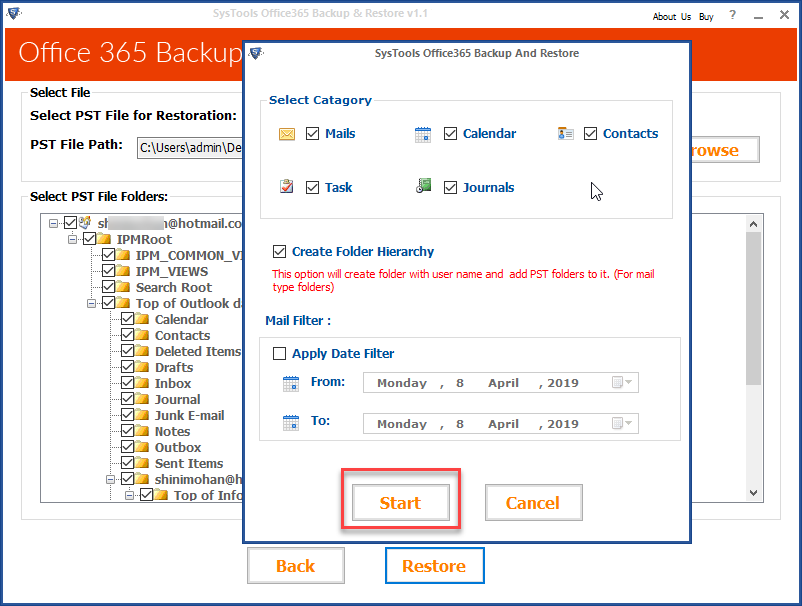The height and width of the screenshot is (606, 802).
Task: Uncheck the Contacts category checkbox
Action: click(590, 132)
